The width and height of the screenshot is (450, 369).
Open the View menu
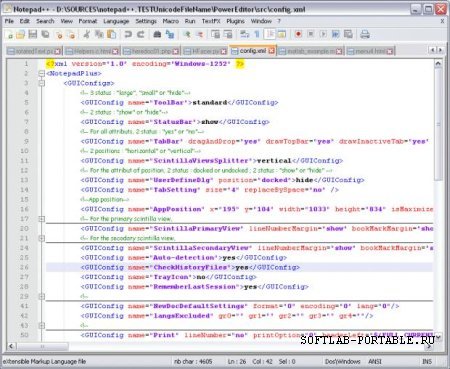(x=66, y=21)
